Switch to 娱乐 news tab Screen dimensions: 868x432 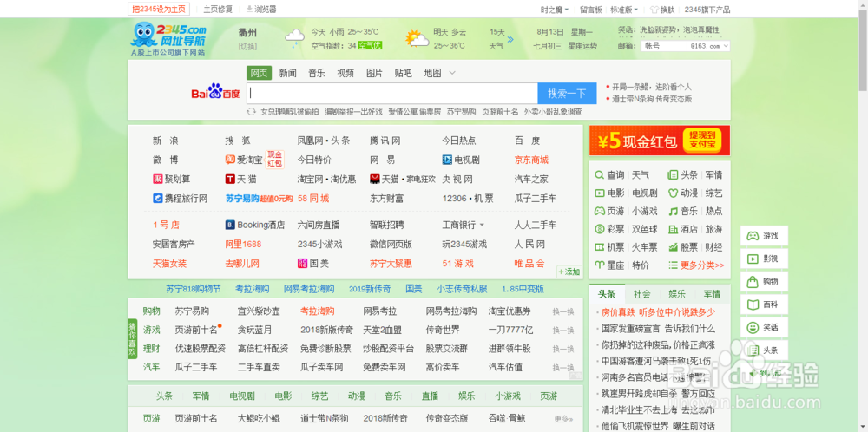pos(677,294)
